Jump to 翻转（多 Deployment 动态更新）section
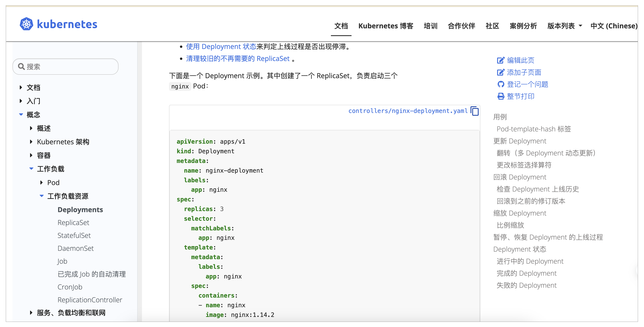This screenshot has height=327, width=644. (x=547, y=153)
